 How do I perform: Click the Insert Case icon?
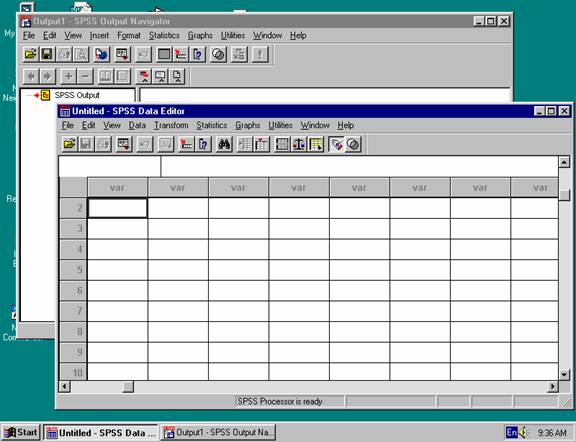(x=245, y=144)
